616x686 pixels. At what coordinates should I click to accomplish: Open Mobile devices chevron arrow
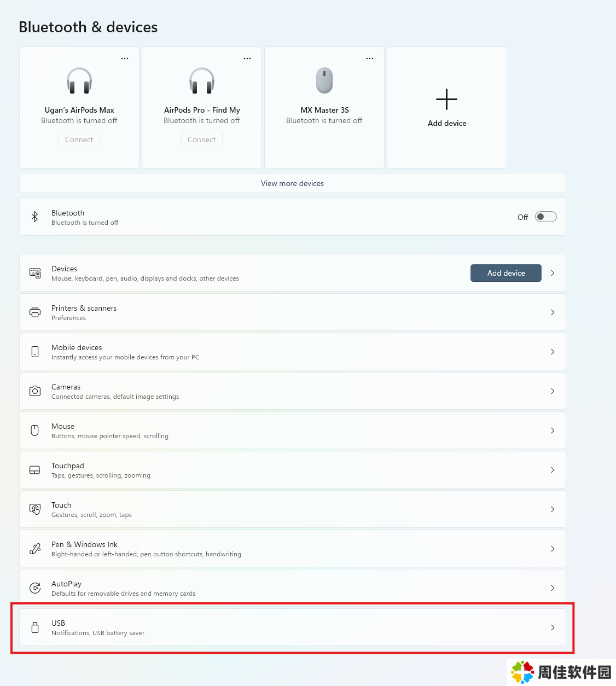click(x=553, y=352)
